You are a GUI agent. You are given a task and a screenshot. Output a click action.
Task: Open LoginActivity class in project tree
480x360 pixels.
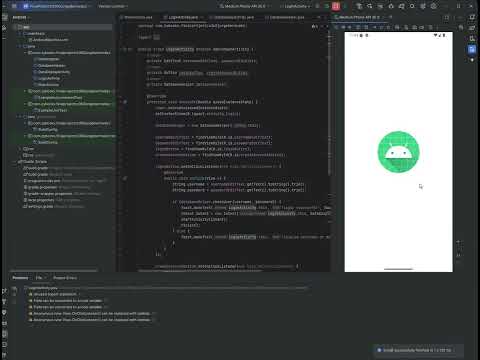[47, 78]
